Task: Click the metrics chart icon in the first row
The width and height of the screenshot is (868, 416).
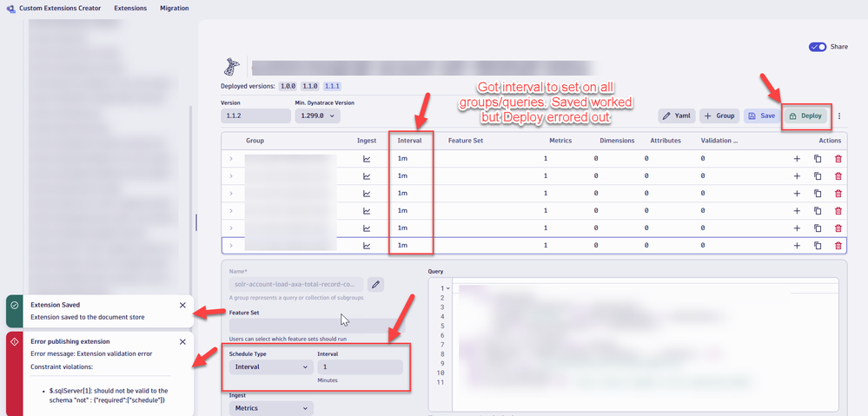Action: [367, 159]
